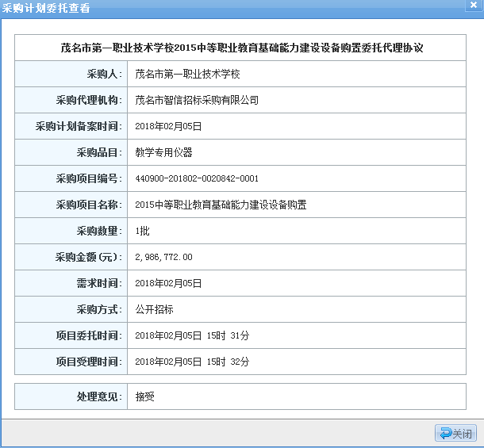
Task: Select the 采购人 value 茂名市第一职业技术学校
Action: click(187, 74)
